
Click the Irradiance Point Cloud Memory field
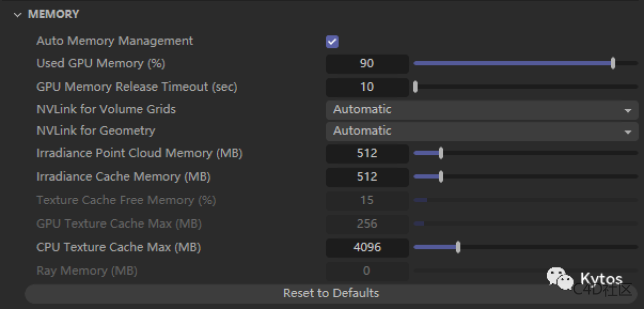click(x=367, y=154)
